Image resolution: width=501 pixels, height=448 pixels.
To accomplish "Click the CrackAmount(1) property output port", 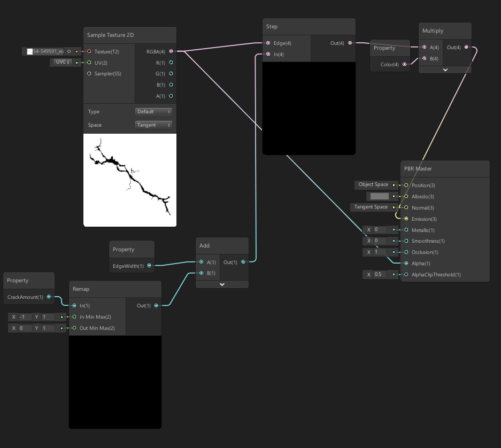I will click(x=49, y=297).
